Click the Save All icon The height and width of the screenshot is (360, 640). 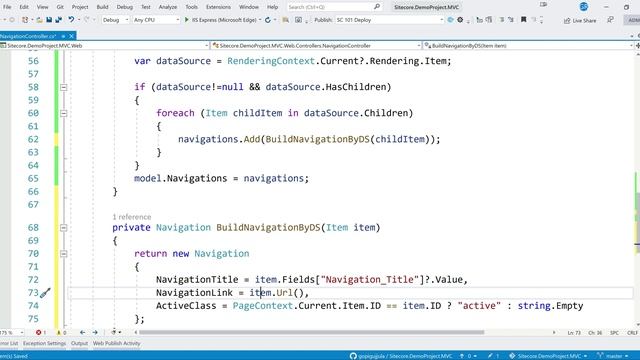pos(59,20)
